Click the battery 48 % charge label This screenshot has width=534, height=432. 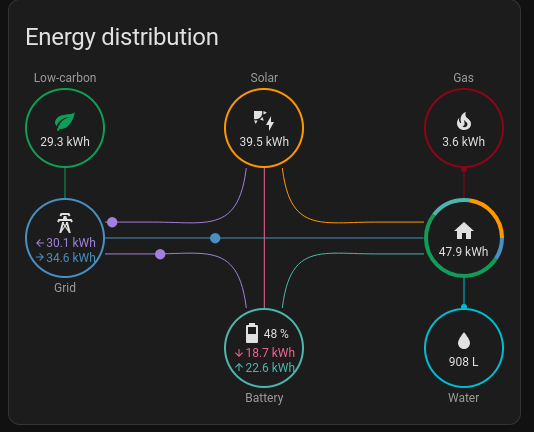276,334
